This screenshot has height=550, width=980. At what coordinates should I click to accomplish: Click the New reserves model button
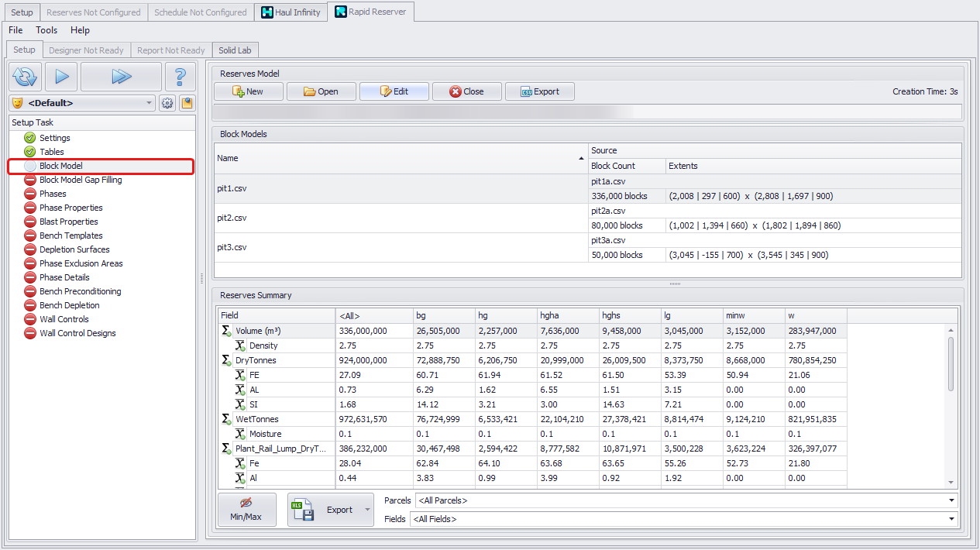click(247, 91)
